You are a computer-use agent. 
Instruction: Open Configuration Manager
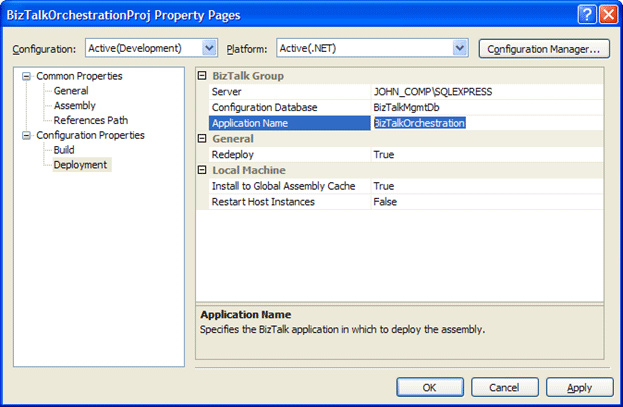(x=544, y=49)
